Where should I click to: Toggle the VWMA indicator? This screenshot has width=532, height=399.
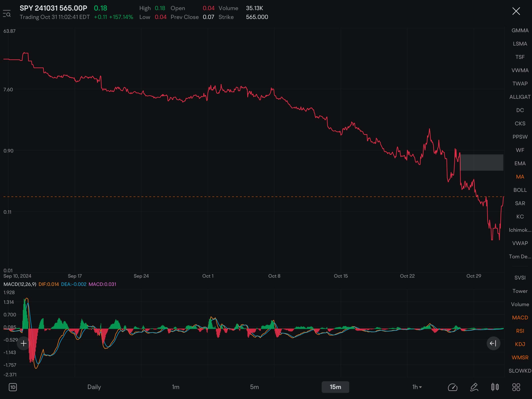[x=520, y=70]
